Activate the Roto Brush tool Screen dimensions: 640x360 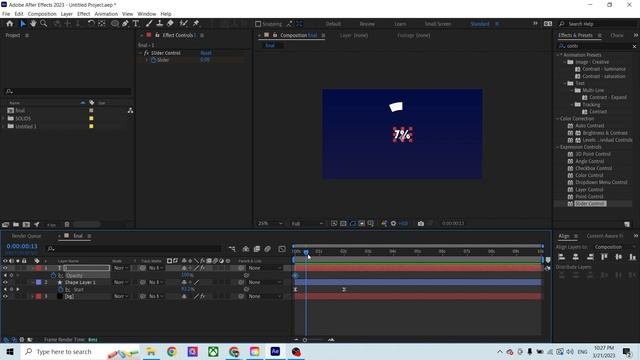point(183,24)
